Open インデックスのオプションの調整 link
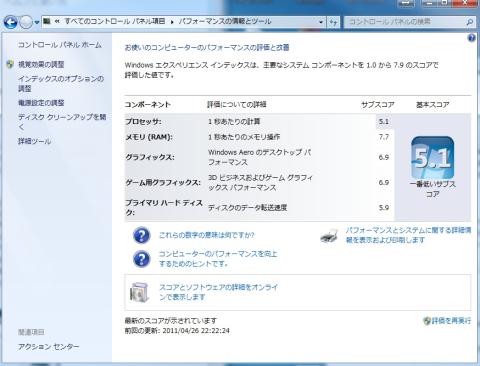480x366 pixels. click(x=61, y=83)
